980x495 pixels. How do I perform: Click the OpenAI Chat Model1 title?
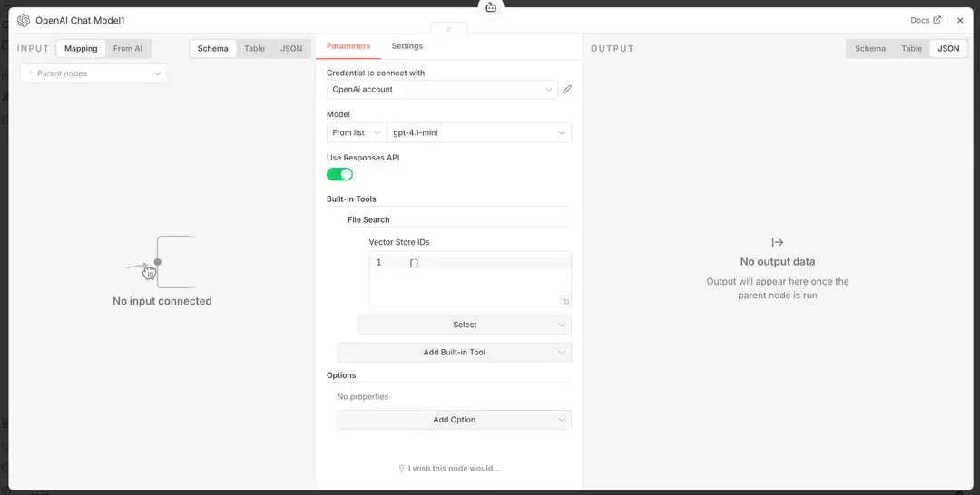[x=80, y=21]
